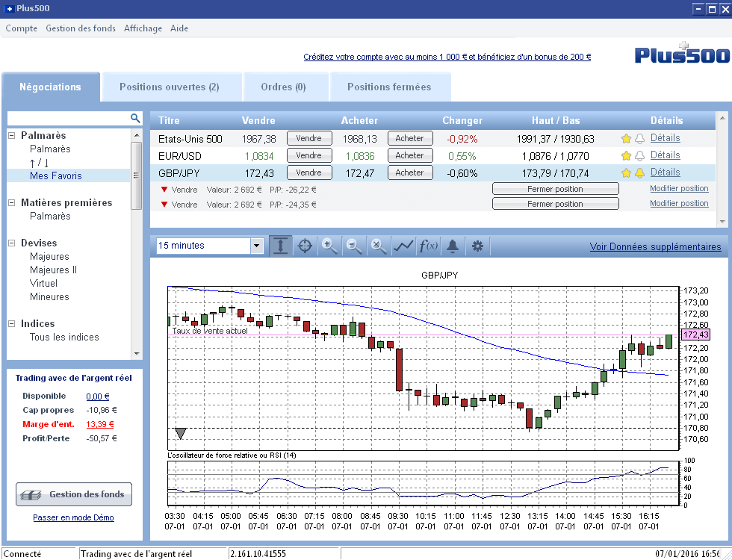Open Détails link for GBP/JPY
Screen dimensions: 732x560
(x=666, y=172)
